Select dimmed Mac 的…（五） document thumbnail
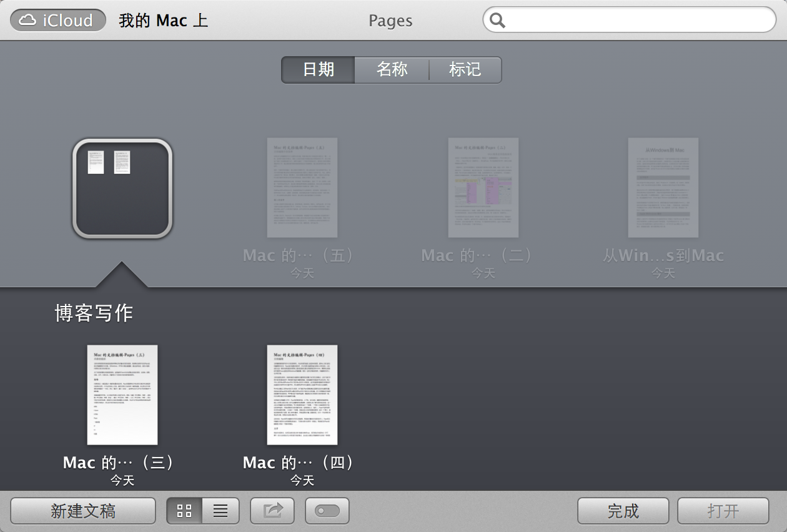Image resolution: width=787 pixels, height=532 pixels. [x=302, y=187]
